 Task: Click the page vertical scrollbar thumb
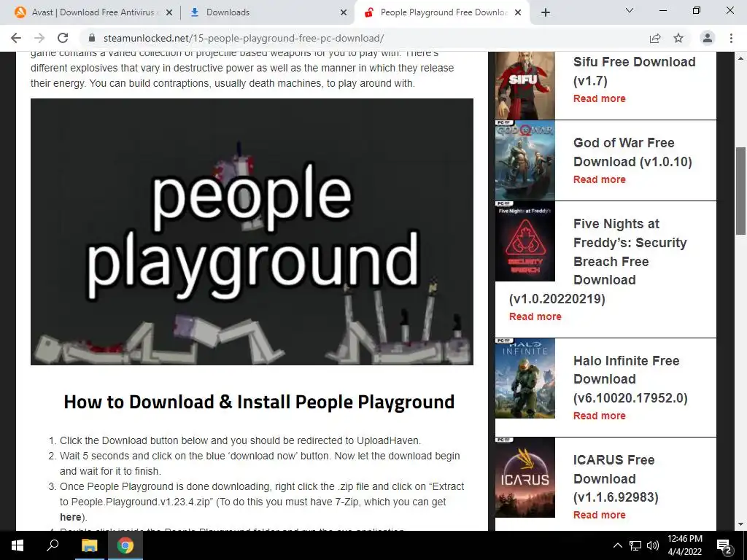741,190
